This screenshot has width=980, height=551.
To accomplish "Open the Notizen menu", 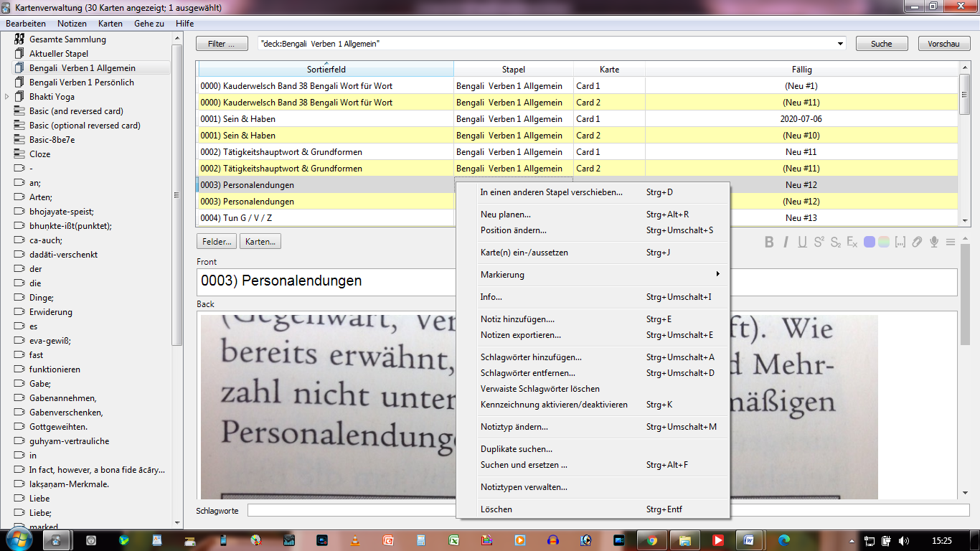I will (x=72, y=24).
